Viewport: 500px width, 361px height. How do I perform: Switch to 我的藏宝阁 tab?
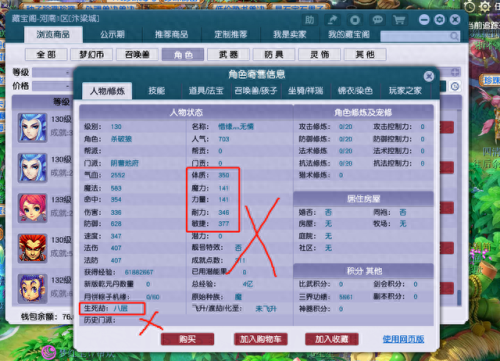point(349,35)
